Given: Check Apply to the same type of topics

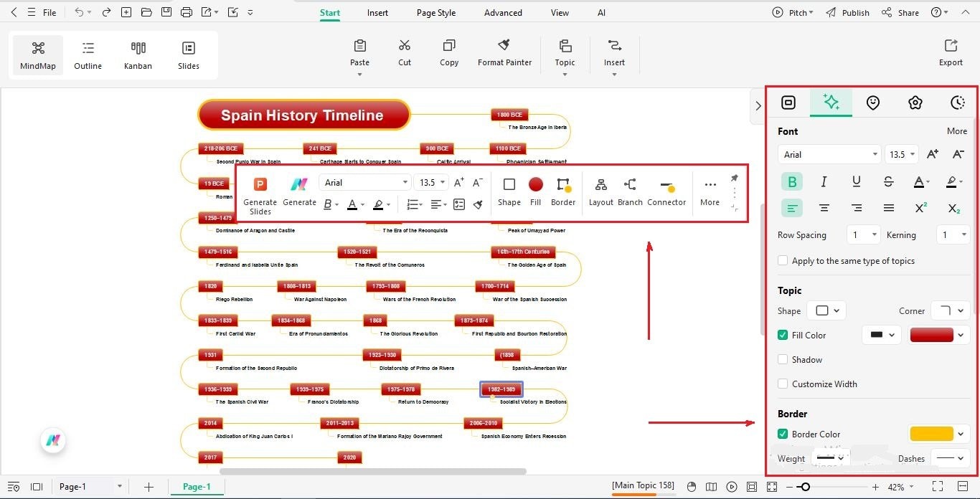Looking at the screenshot, I should coord(782,260).
